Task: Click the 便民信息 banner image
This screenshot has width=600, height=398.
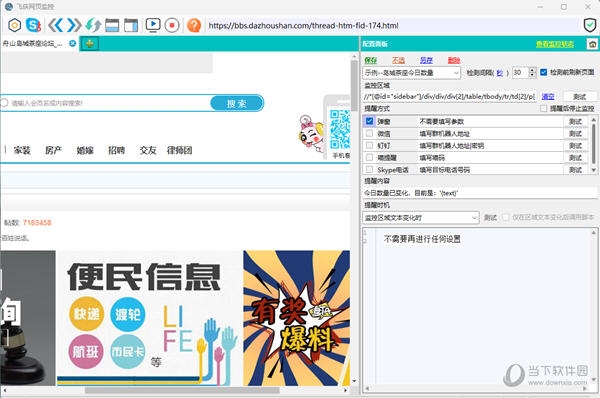Action: 149,318
